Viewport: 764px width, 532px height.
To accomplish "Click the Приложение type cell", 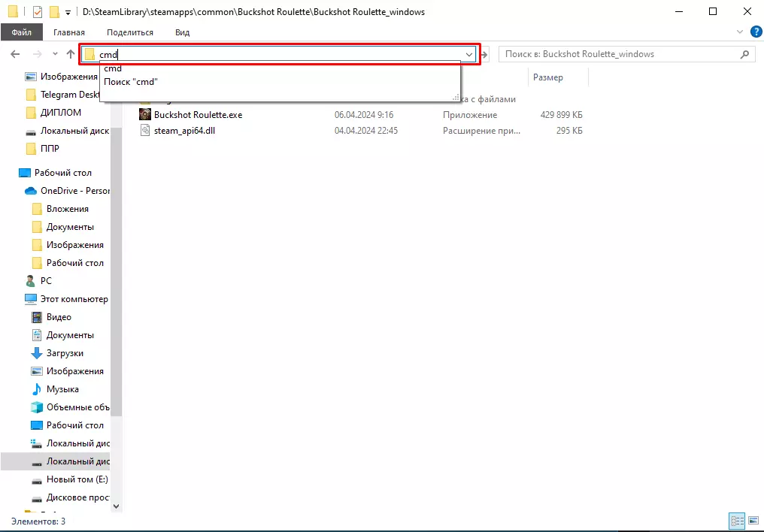I will click(470, 115).
